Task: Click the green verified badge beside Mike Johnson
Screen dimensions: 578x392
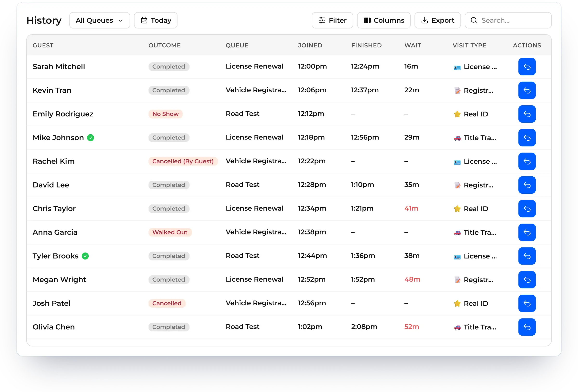Action: point(91,138)
